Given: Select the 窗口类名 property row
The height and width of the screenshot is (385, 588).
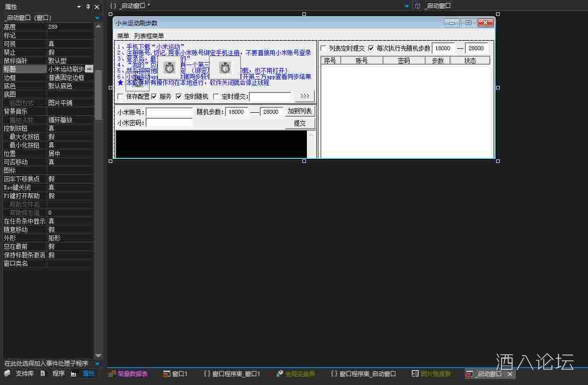Looking at the screenshot, I should pos(48,263).
